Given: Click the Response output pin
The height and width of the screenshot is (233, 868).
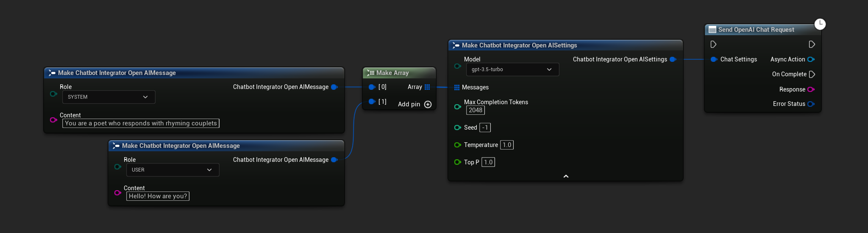Looking at the screenshot, I should click(811, 89).
